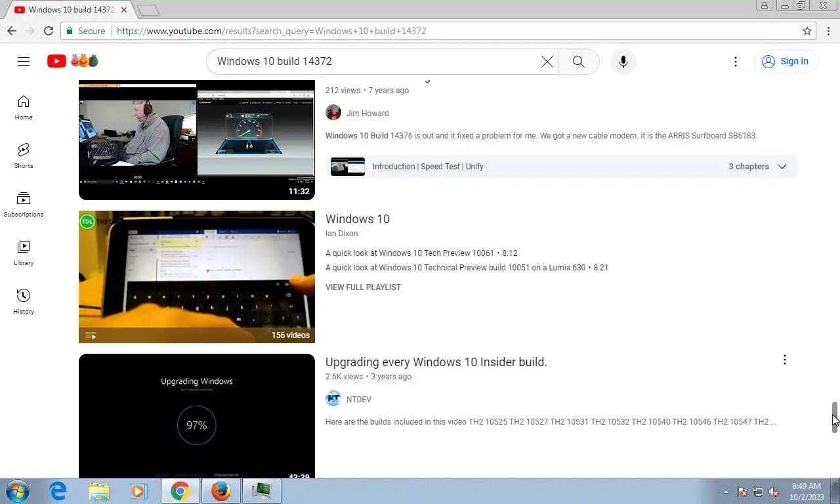Screen dimensions: 840x504
Task: Clear the search query with the X icon
Action: (547, 62)
